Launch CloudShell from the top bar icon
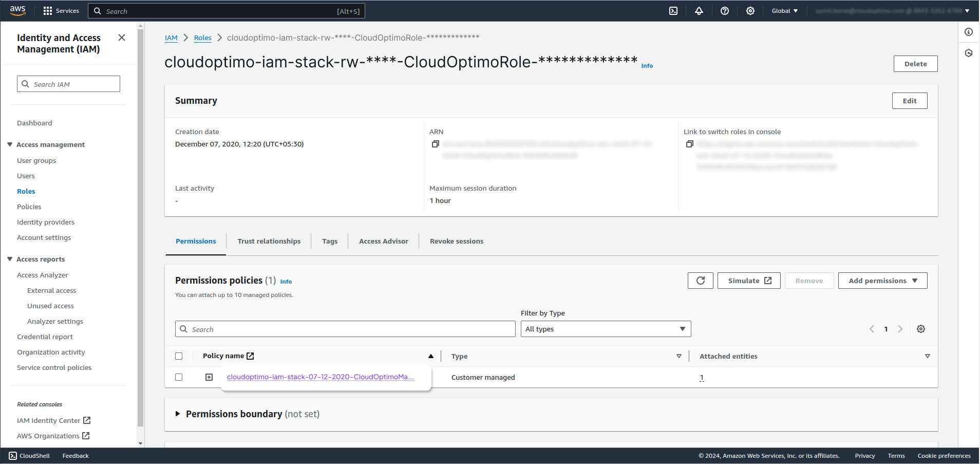980x464 pixels. click(x=673, y=11)
